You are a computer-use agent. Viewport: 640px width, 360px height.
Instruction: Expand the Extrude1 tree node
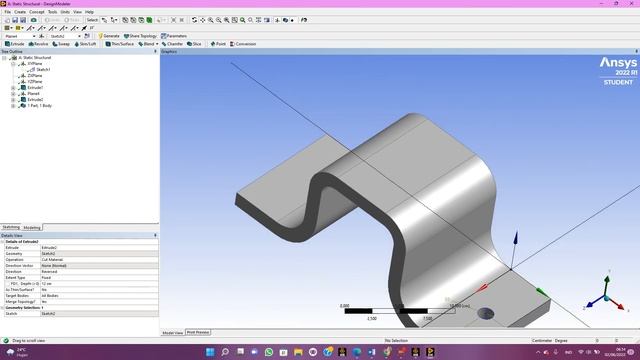(x=13, y=88)
